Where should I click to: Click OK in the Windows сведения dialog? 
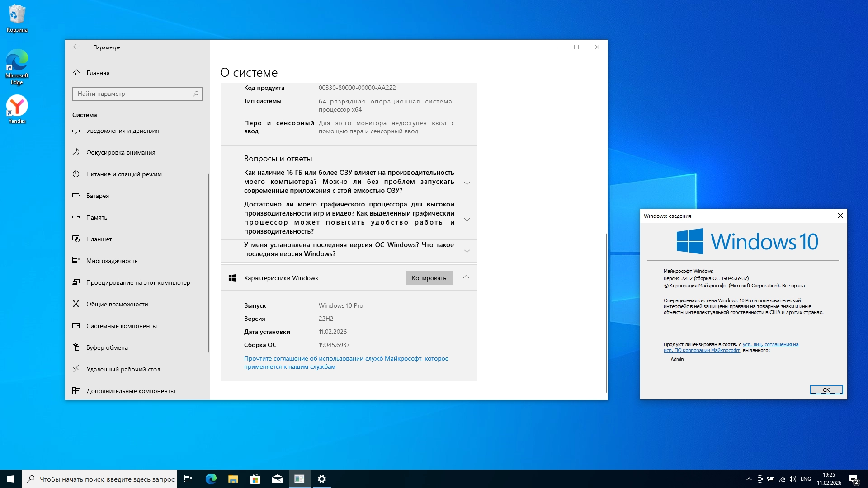click(826, 390)
